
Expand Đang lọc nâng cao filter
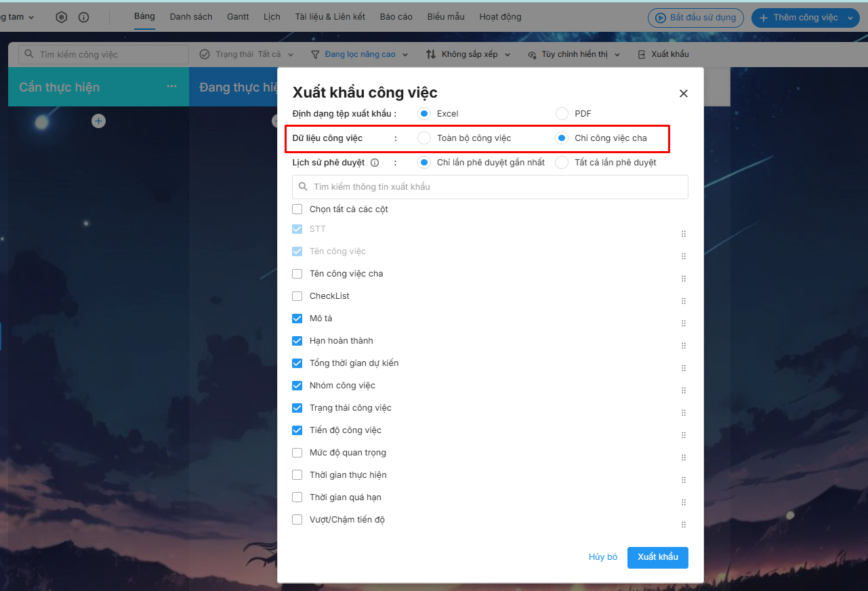click(x=360, y=54)
